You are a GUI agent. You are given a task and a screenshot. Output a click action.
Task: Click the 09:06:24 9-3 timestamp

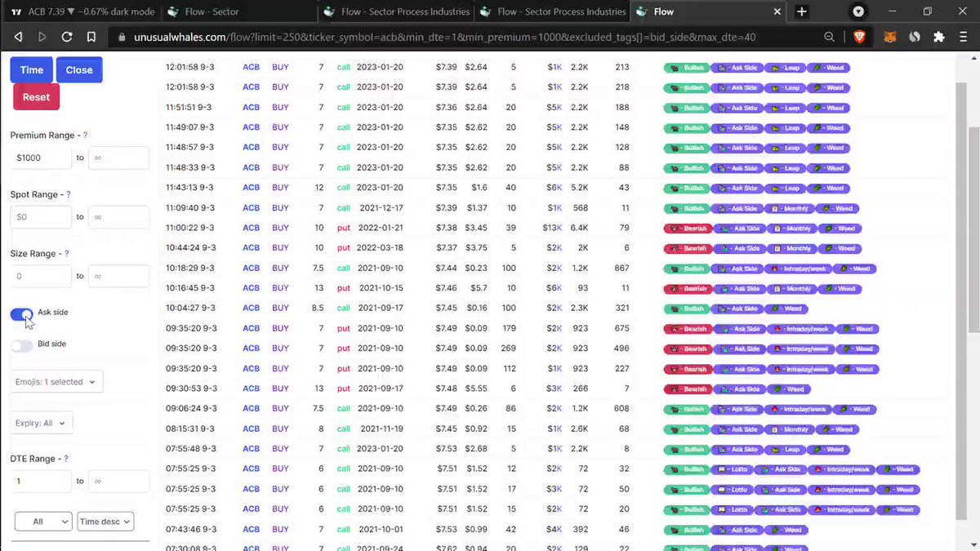191,408
